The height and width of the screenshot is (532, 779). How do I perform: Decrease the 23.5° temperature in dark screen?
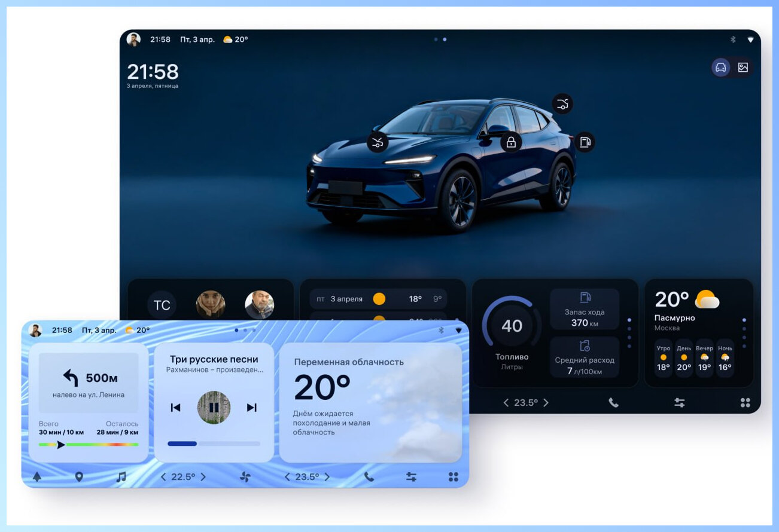click(x=506, y=403)
